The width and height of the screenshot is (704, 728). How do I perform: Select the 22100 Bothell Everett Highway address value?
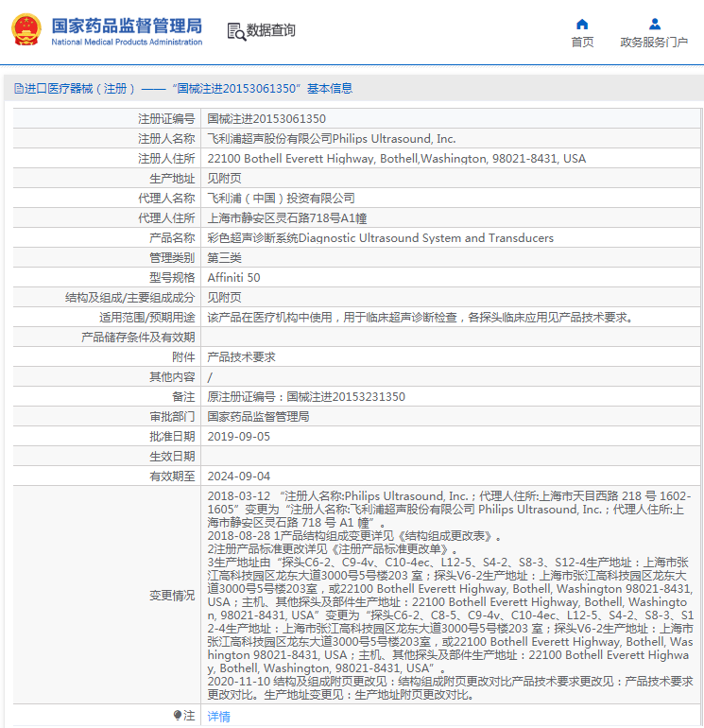396,159
